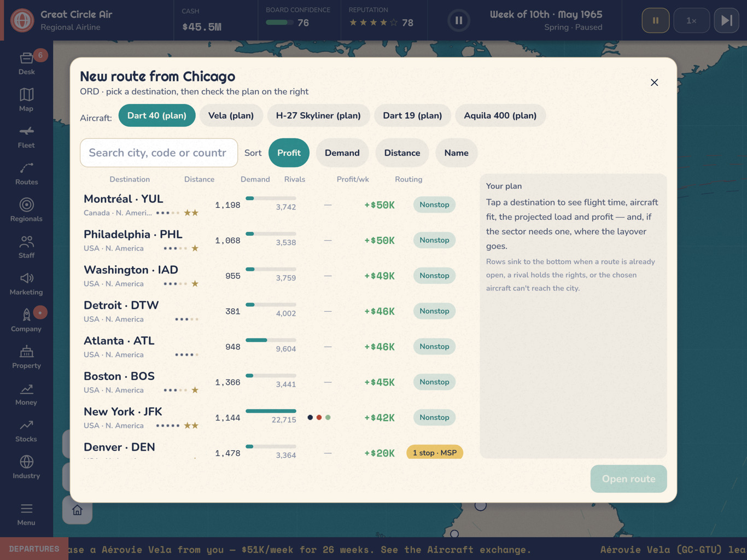Select the Boston · BOS destination
This screenshot has width=747, height=560.
click(x=274, y=383)
